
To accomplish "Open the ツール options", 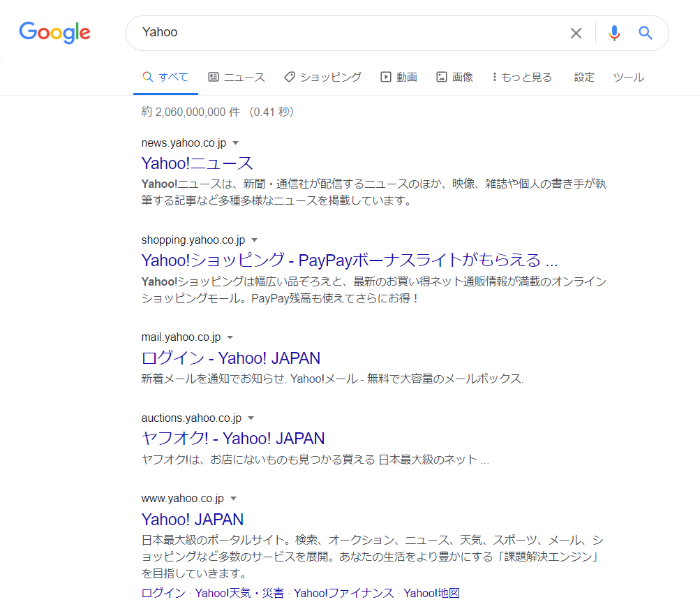I will click(x=629, y=78).
